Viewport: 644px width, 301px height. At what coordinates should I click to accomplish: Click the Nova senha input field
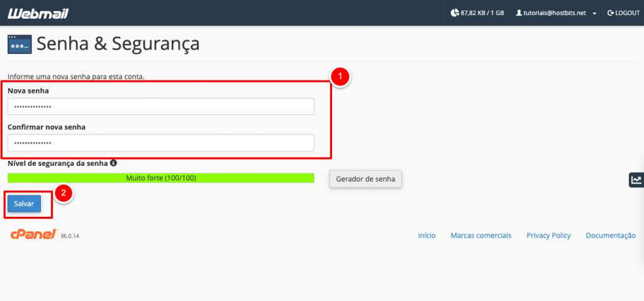tap(161, 106)
